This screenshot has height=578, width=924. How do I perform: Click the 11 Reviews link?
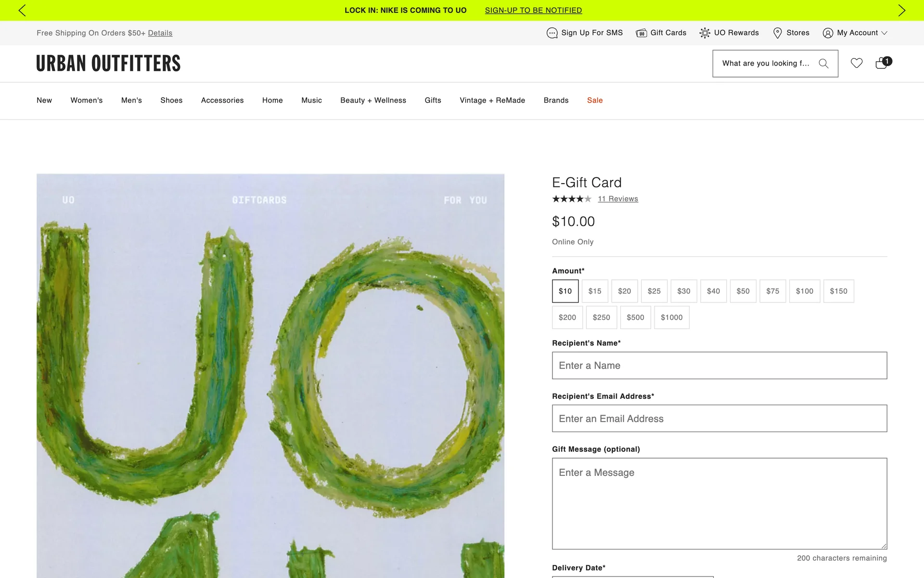(618, 199)
